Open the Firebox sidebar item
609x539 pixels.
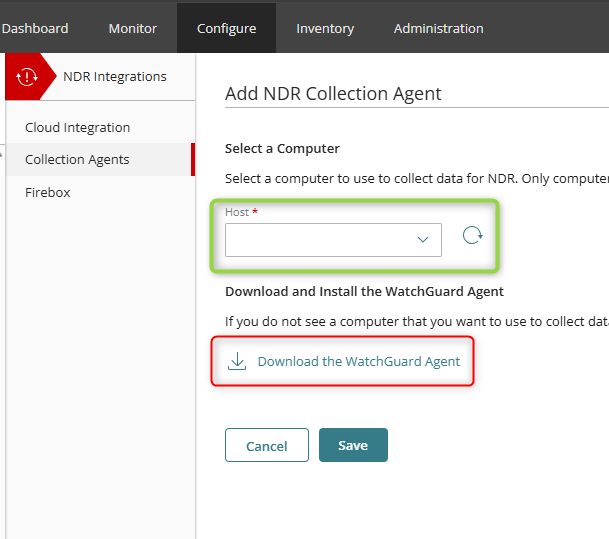48,192
